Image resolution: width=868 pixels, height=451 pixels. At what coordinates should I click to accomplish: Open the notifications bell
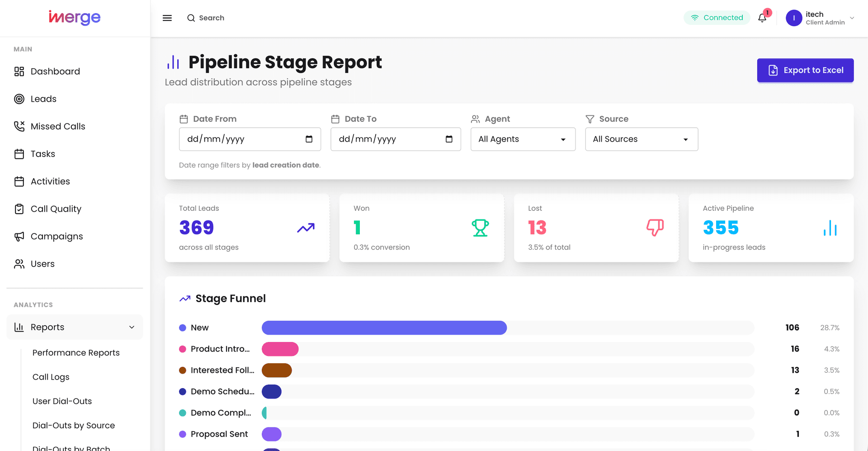[762, 18]
